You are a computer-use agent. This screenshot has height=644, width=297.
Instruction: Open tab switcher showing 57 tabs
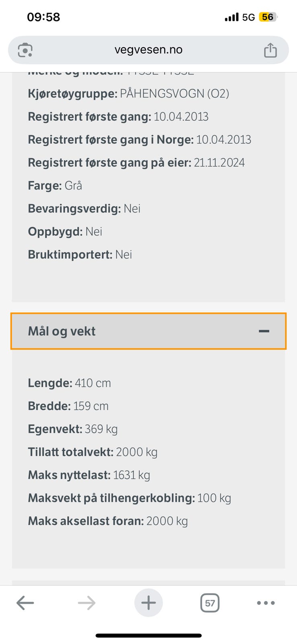tap(210, 603)
